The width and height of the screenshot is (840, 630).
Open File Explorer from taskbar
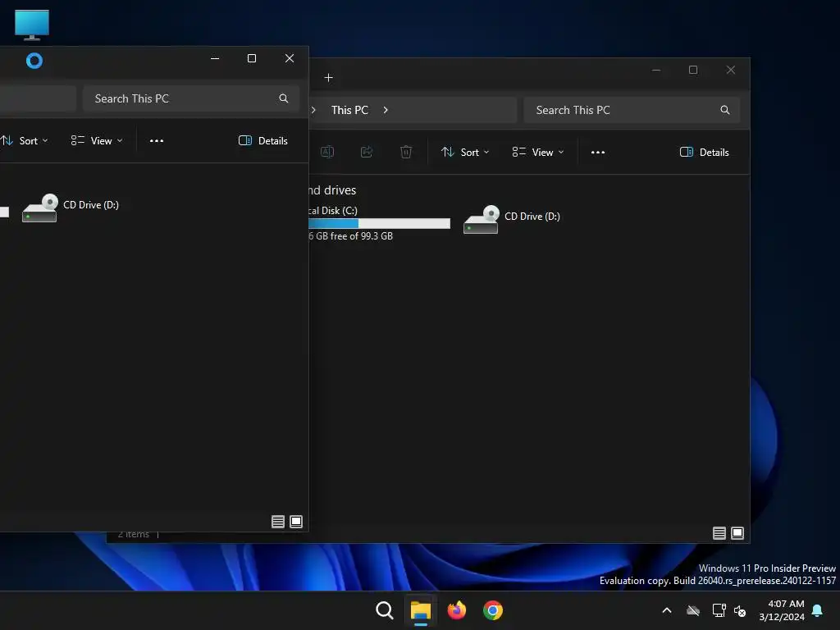pos(421,610)
